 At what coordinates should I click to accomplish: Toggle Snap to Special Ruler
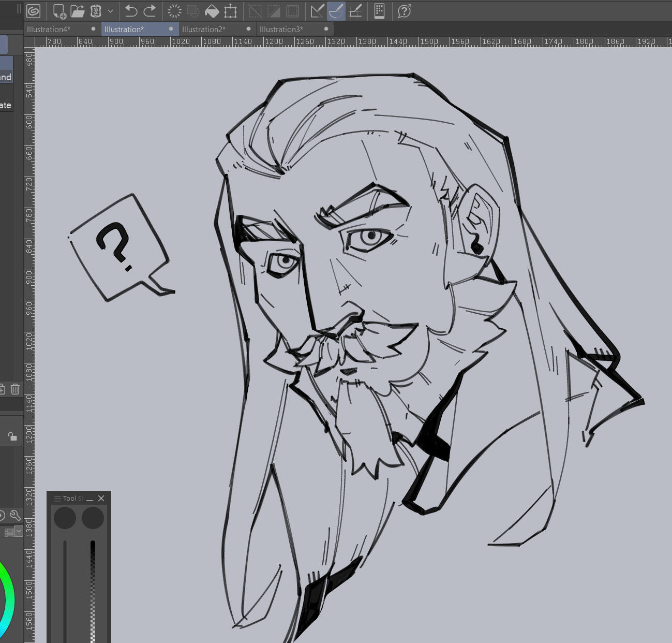336,11
